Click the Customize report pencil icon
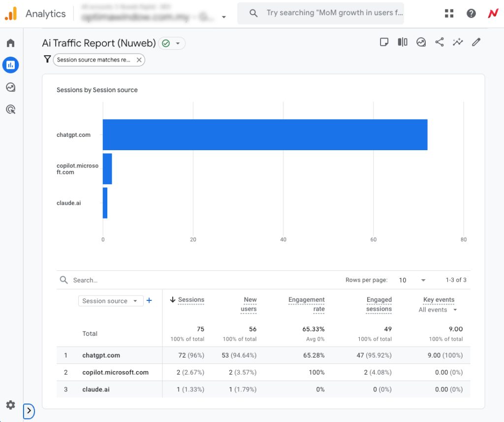Image resolution: width=504 pixels, height=422 pixels. click(476, 42)
